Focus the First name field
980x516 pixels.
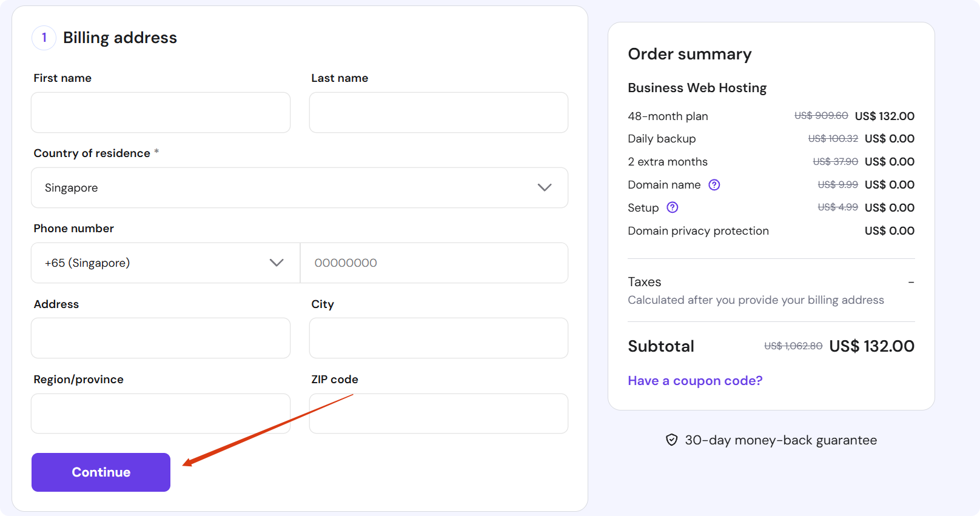click(x=161, y=113)
